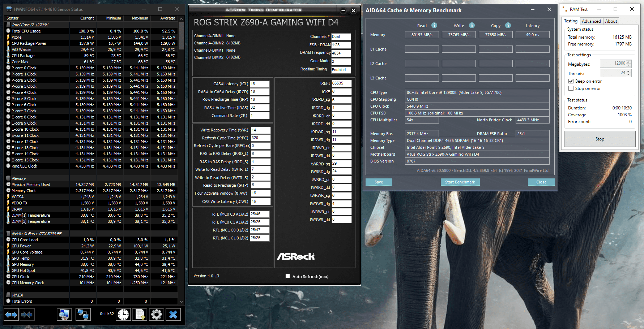Decrease Threads with the down stepper arrow
644x329 pixels.
pos(628,75)
